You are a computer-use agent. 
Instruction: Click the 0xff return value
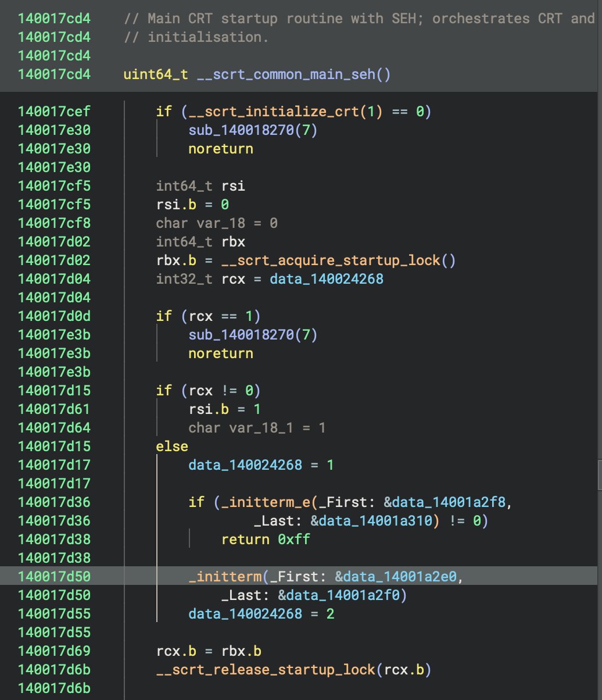[x=294, y=539]
